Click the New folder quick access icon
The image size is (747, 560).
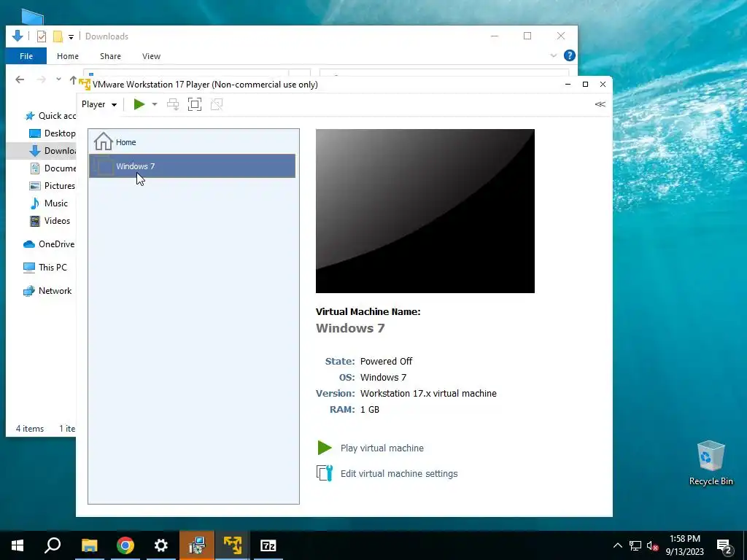(58, 36)
